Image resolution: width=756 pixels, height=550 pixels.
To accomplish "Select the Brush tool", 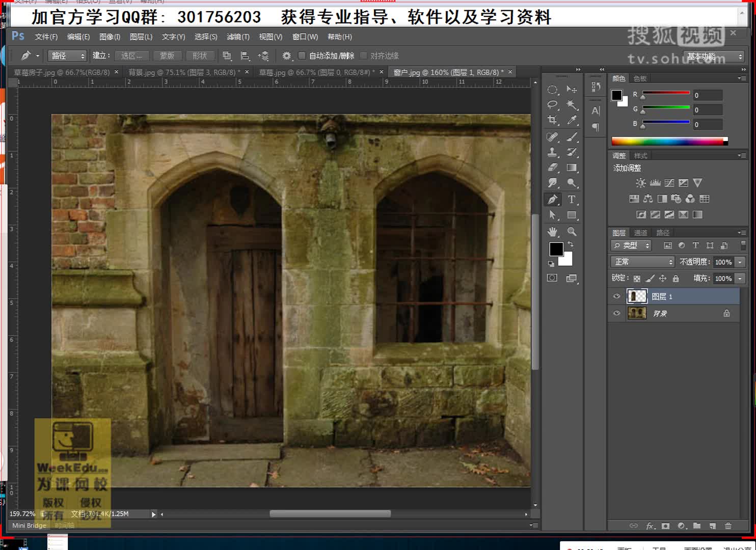I will [572, 136].
